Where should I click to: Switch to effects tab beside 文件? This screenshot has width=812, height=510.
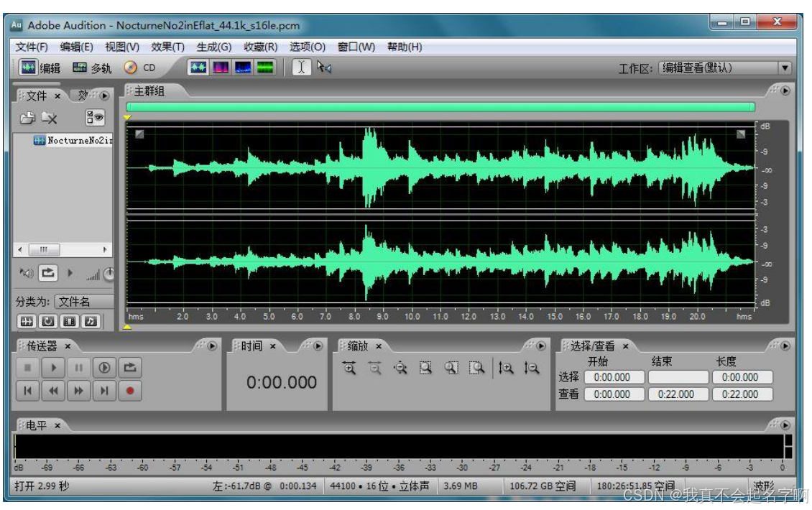click(83, 95)
